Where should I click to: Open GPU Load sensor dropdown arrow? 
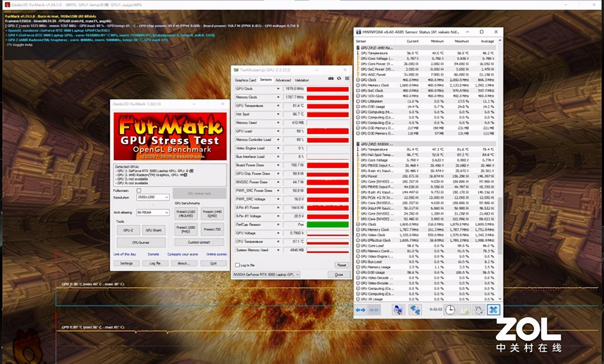click(278, 131)
